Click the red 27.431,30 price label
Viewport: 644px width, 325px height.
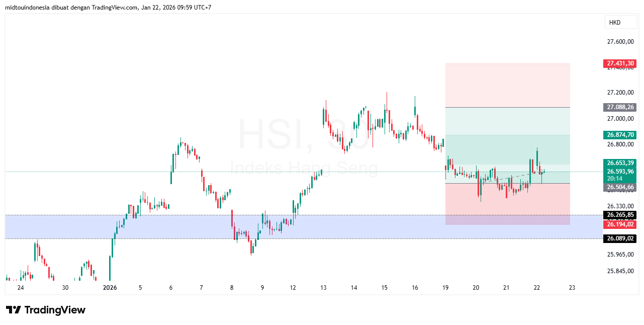click(620, 63)
